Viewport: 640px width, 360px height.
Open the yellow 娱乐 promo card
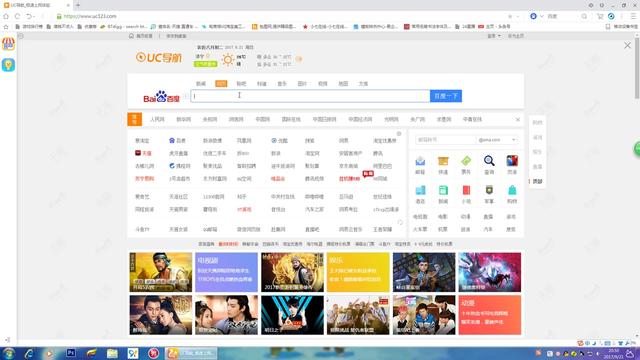(358, 272)
